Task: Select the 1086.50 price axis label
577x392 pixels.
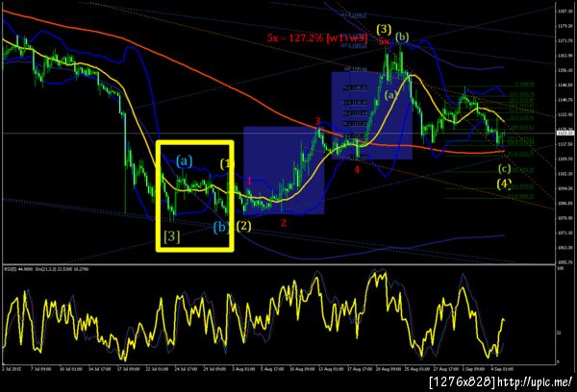Action: pyautogui.click(x=565, y=203)
